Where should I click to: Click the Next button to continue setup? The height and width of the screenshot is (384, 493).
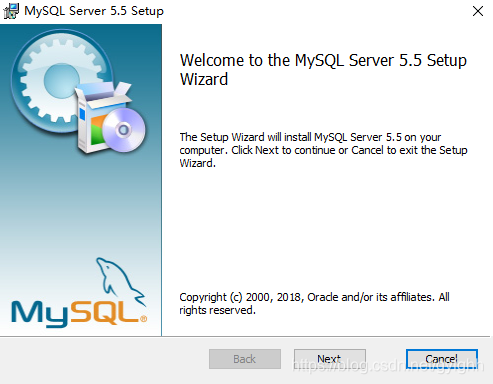pyautogui.click(x=330, y=359)
